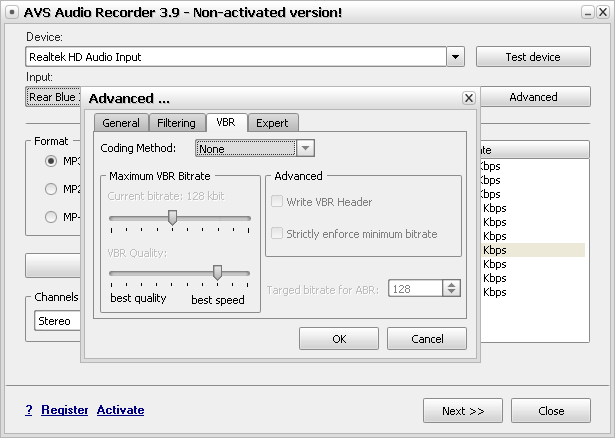
Task: Click the Input field showing Rear Blue
Action: (53, 97)
